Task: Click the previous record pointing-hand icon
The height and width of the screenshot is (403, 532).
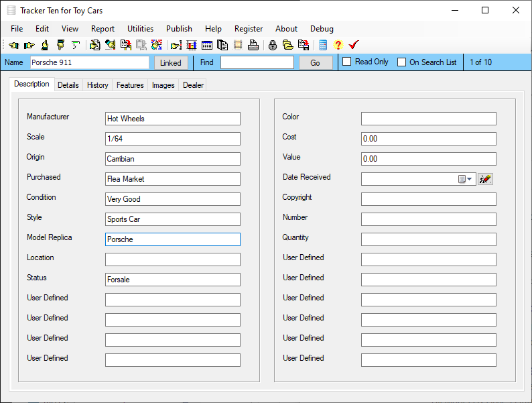Action: click(x=13, y=46)
